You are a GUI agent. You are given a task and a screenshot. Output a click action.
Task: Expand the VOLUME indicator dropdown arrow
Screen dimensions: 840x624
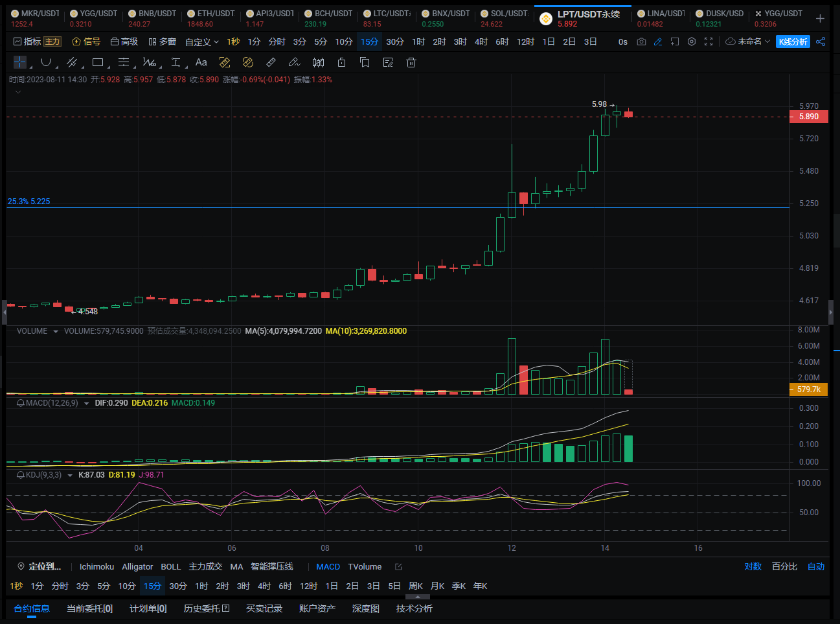pyautogui.click(x=56, y=332)
